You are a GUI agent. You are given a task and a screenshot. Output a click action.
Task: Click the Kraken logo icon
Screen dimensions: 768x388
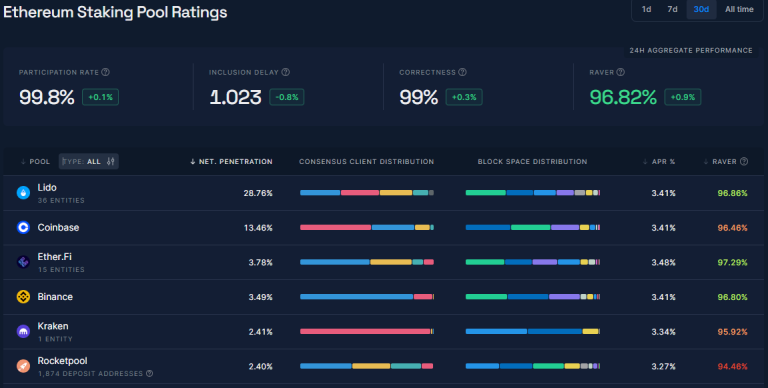coord(23,332)
